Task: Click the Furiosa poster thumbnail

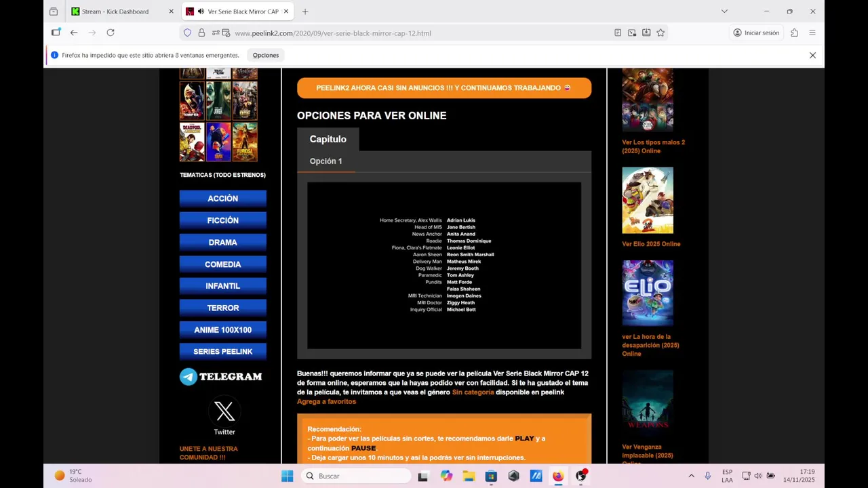Action: 245,142
